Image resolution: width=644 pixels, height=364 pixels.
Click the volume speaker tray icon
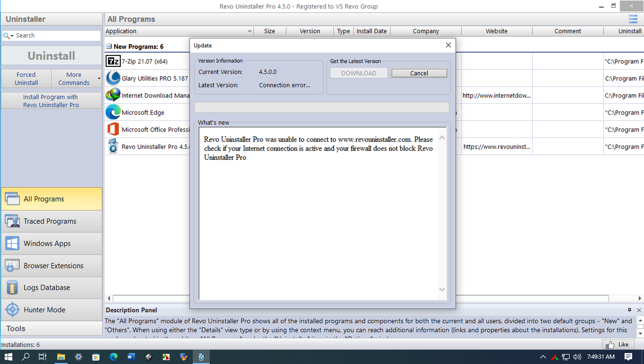[577, 357]
